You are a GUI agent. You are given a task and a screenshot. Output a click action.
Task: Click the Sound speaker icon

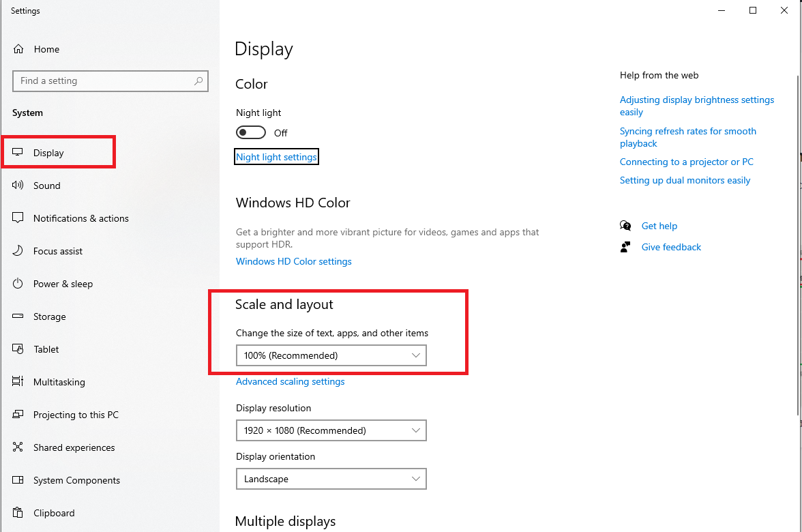(x=18, y=186)
